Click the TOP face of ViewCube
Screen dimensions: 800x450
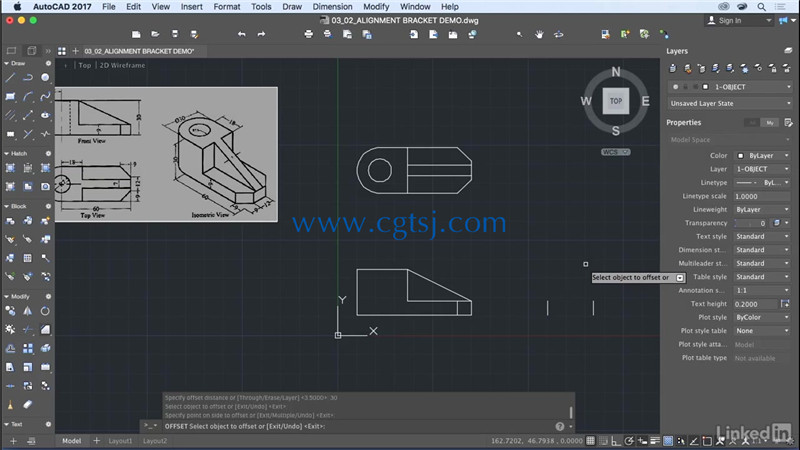pyautogui.click(x=616, y=101)
